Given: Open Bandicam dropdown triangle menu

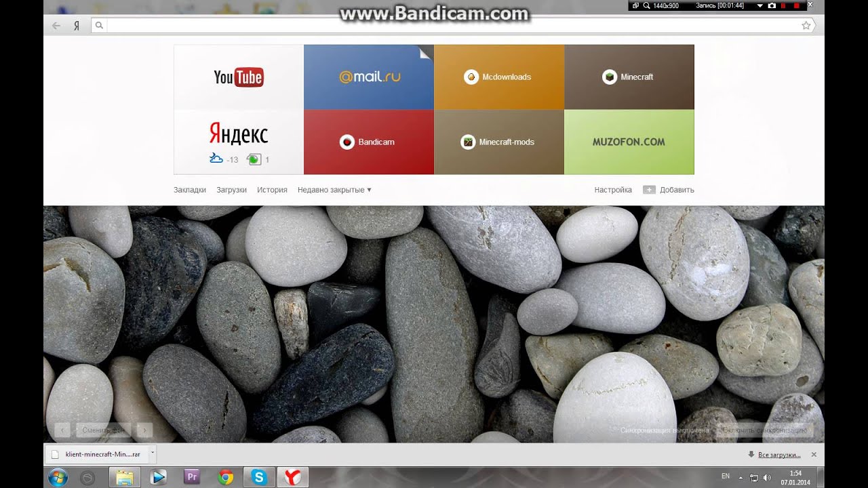Looking at the screenshot, I should pyautogui.click(x=759, y=5).
